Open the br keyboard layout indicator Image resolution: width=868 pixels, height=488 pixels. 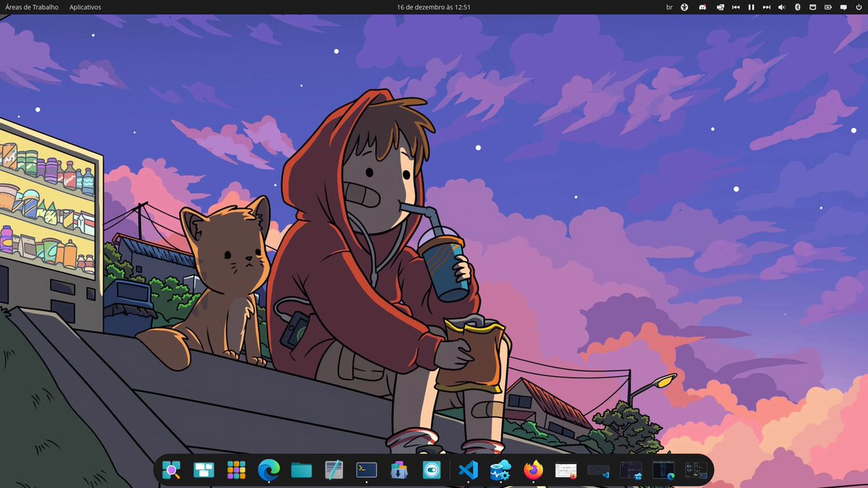[669, 7]
